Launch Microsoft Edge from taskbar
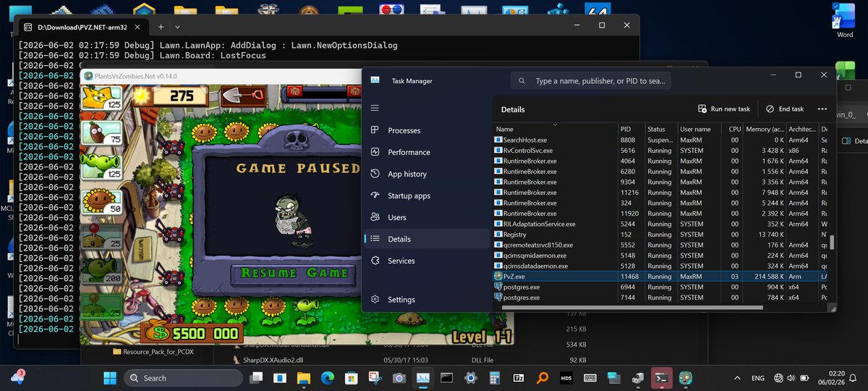Image resolution: width=868 pixels, height=391 pixels. pos(328,377)
